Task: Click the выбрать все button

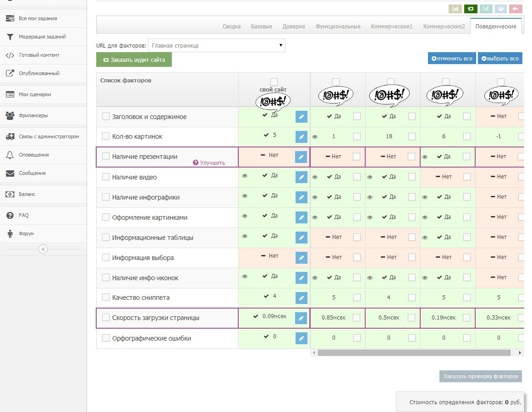Action: (500, 59)
